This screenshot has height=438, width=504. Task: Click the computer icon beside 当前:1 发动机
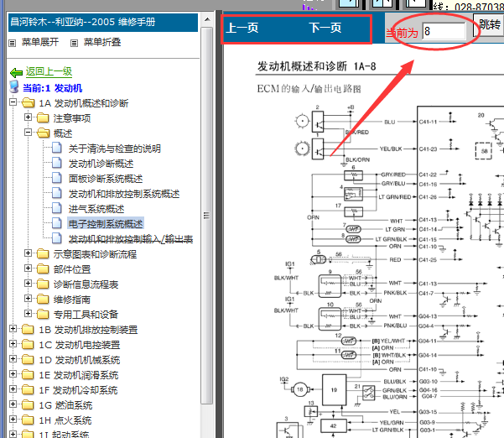[14, 86]
